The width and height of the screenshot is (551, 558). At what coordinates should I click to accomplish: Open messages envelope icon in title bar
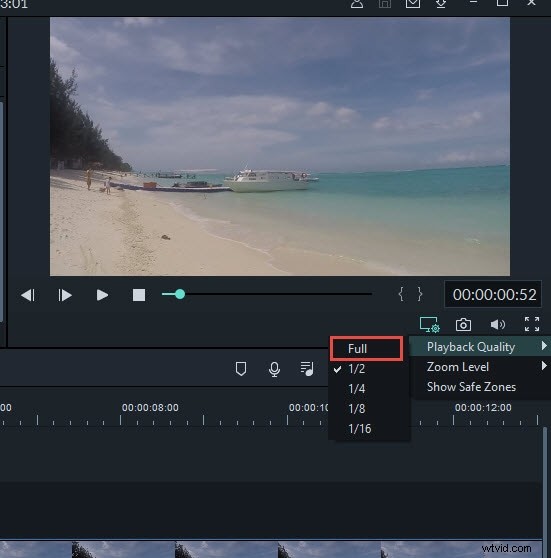click(x=413, y=4)
